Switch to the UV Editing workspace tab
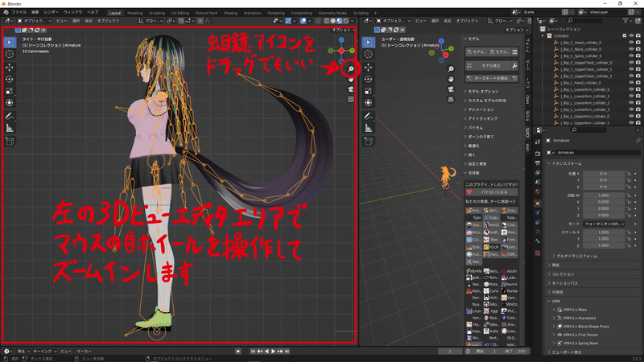Screen dimensions: 644x362 180,13
